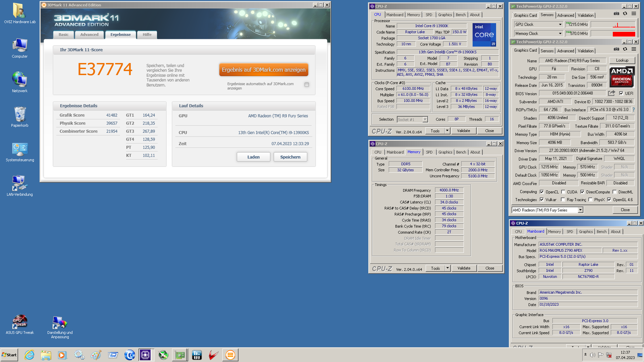Open the gears icon in taskbar
This screenshot has height=362, width=644.
click(x=79, y=355)
